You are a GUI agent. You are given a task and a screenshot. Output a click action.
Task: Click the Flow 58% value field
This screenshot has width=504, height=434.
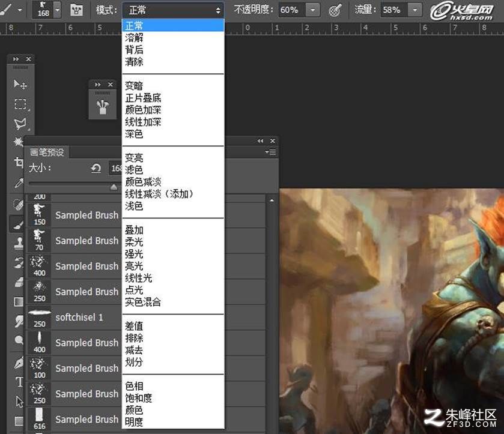pyautogui.click(x=394, y=10)
